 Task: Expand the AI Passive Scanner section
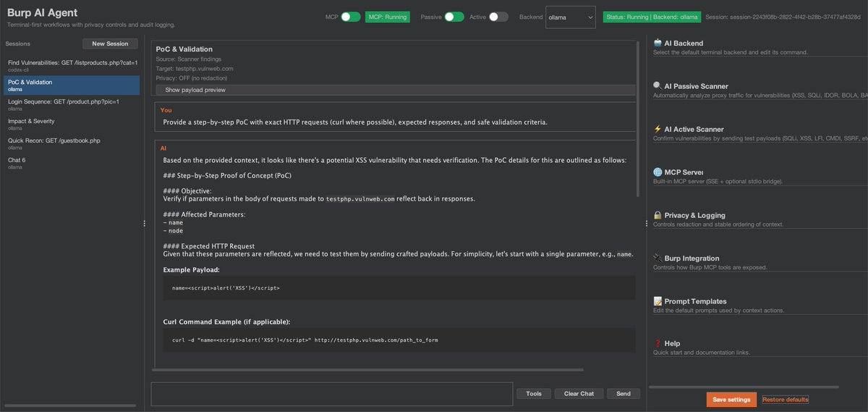click(759, 90)
